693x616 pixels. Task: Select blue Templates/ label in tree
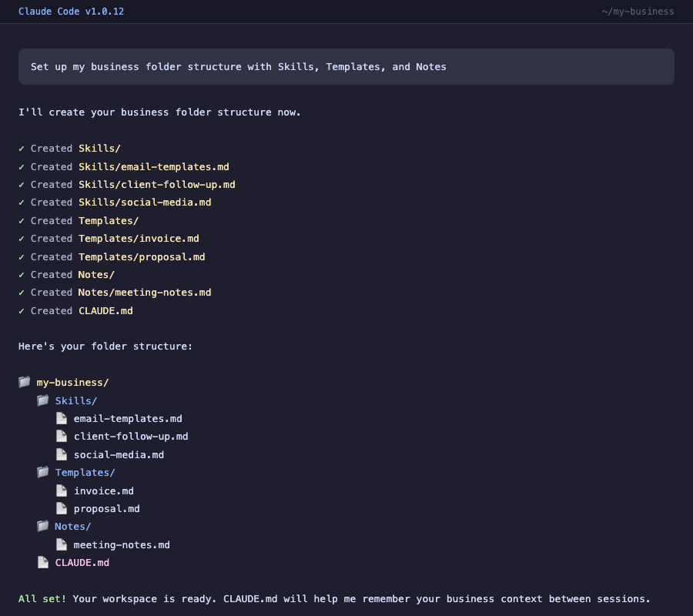(85, 473)
